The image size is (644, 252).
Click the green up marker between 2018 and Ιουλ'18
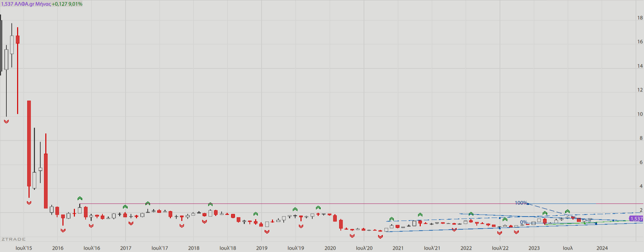(x=210, y=204)
